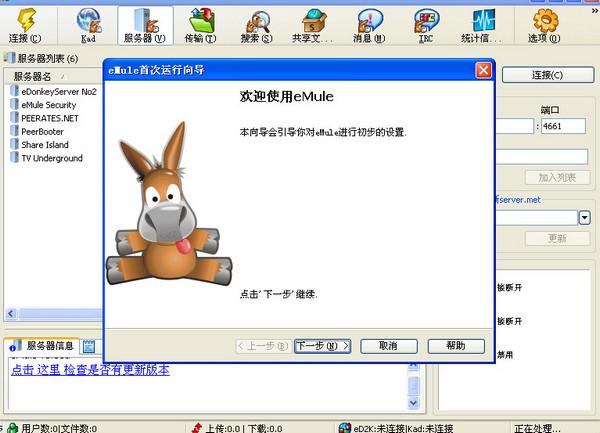Click the Connect (连接) lightning toolbar icon
The height and width of the screenshot is (433, 600).
coord(26,20)
